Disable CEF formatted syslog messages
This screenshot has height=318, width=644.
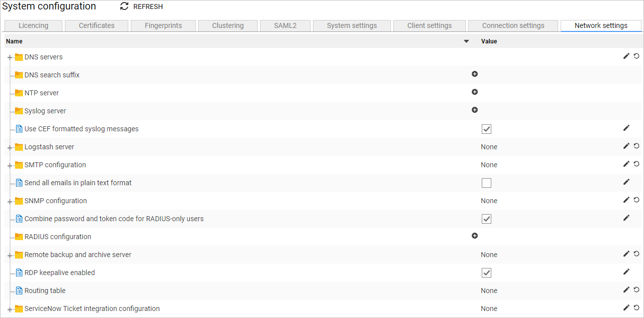point(486,129)
